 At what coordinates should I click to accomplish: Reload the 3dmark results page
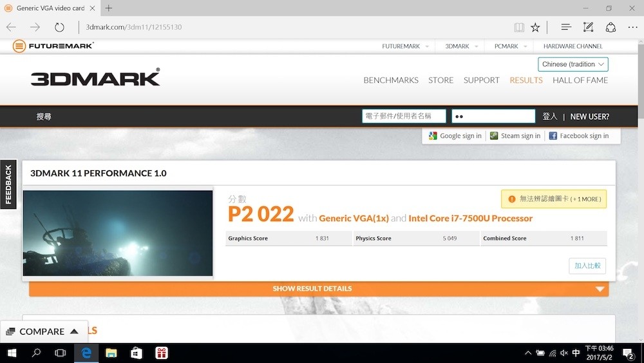click(59, 27)
